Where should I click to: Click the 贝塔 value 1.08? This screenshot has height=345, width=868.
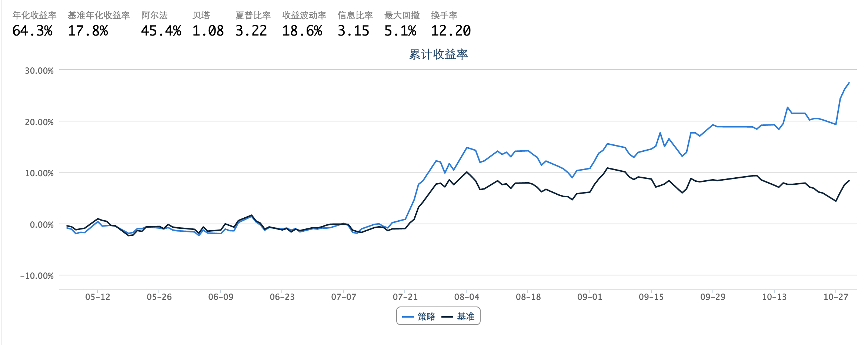(x=208, y=31)
